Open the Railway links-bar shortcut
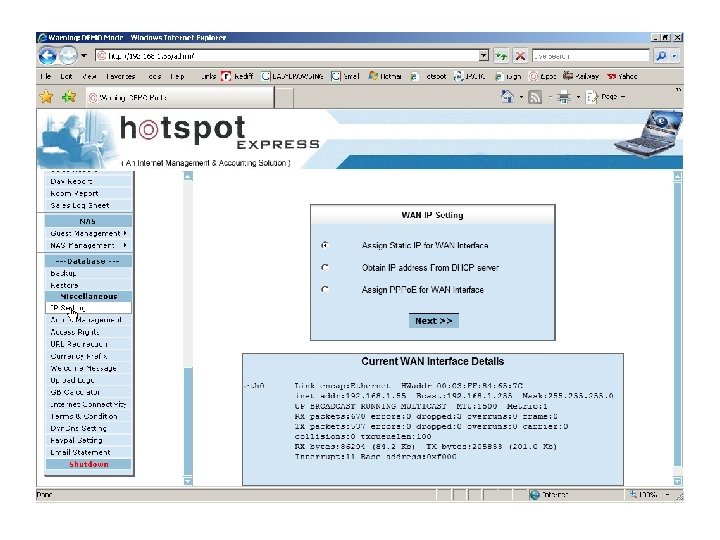Screen dimensions: 720x540 click(x=581, y=76)
